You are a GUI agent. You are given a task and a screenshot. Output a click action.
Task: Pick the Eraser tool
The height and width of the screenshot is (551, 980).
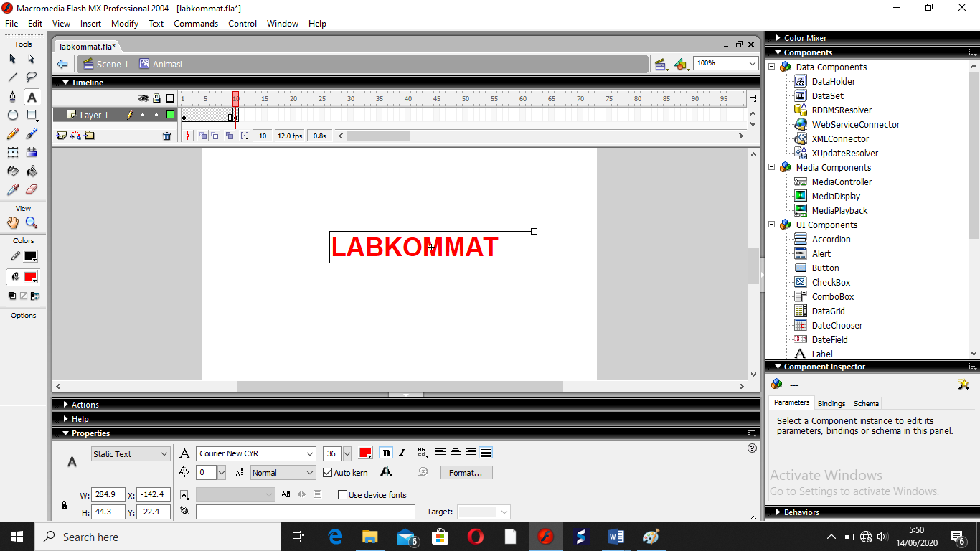click(32, 189)
